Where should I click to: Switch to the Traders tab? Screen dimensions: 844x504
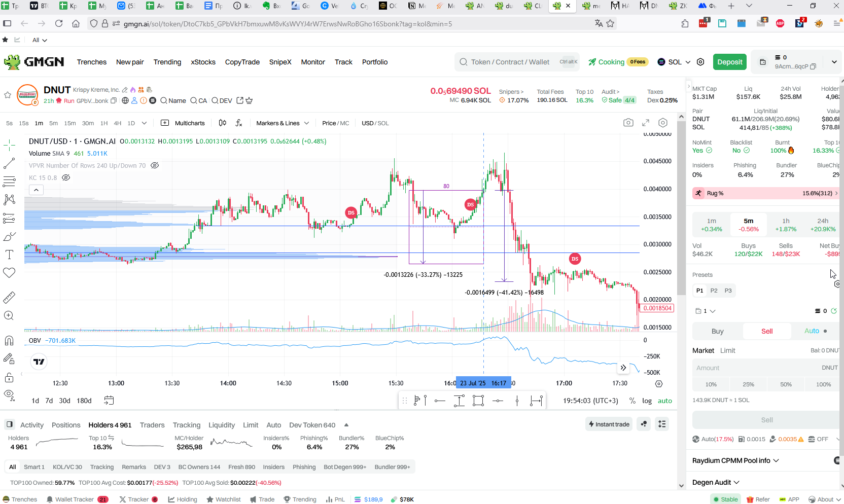(152, 425)
